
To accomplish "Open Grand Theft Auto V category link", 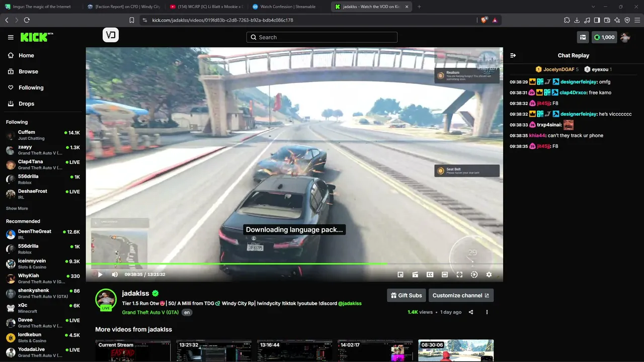I will 150,312.
